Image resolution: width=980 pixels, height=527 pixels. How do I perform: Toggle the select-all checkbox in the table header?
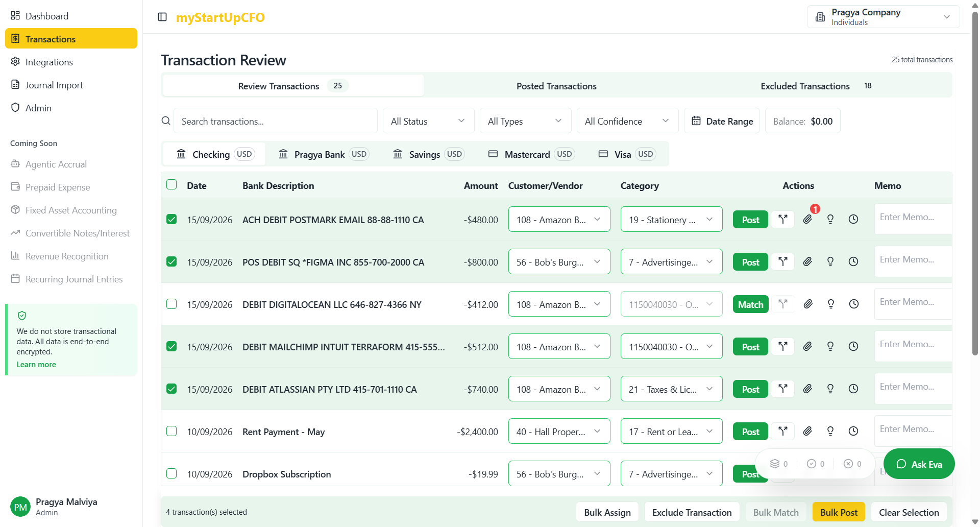(171, 184)
